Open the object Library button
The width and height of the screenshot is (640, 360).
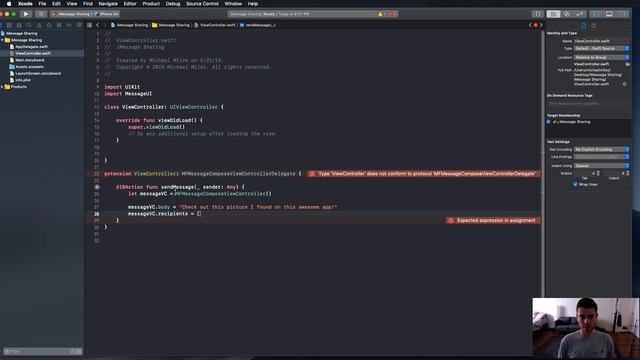[538, 14]
